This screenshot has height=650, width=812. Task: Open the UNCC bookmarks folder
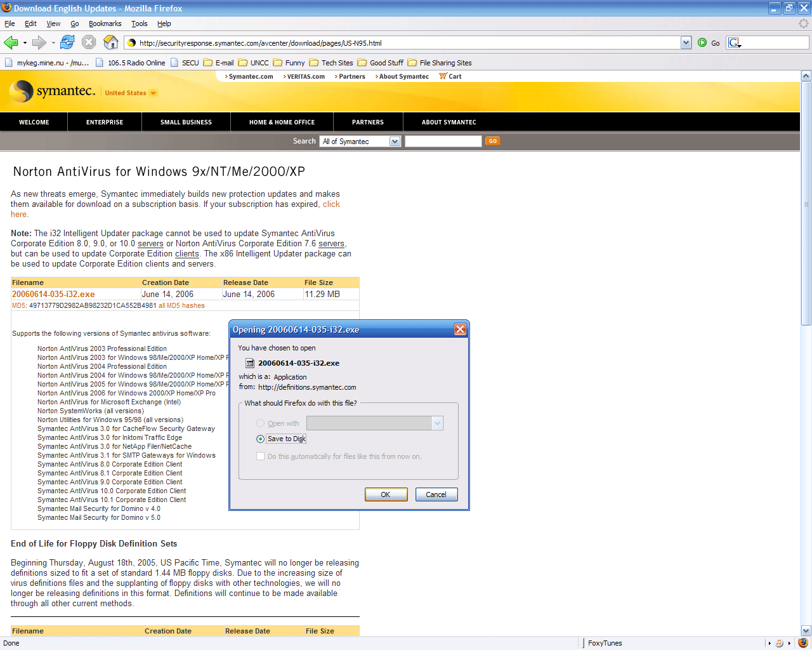tap(253, 63)
